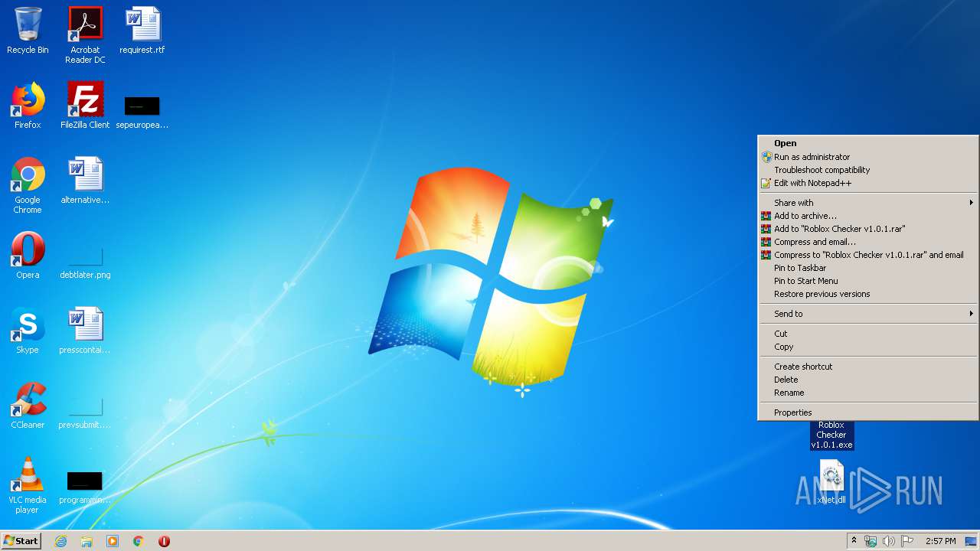The height and width of the screenshot is (551, 980).
Task: Select the Roblox Checker v1.0.1.exe label
Action: pyautogui.click(x=831, y=435)
